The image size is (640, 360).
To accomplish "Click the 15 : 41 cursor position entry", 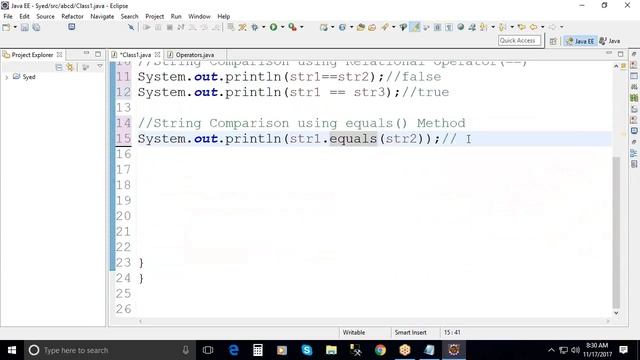I will point(452,333).
